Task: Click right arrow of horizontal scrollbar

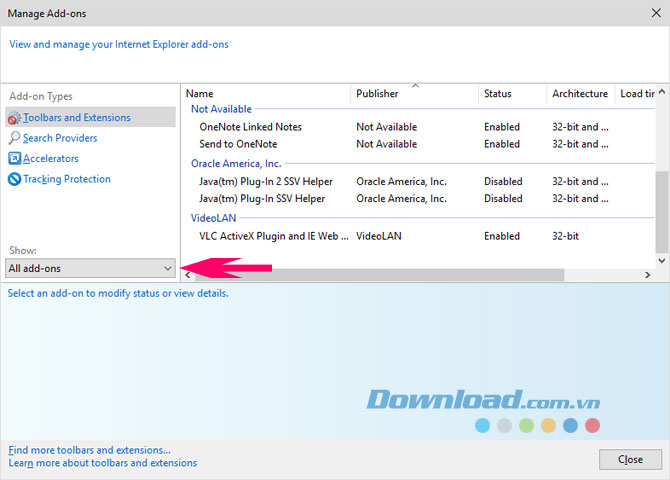Action: [x=648, y=275]
